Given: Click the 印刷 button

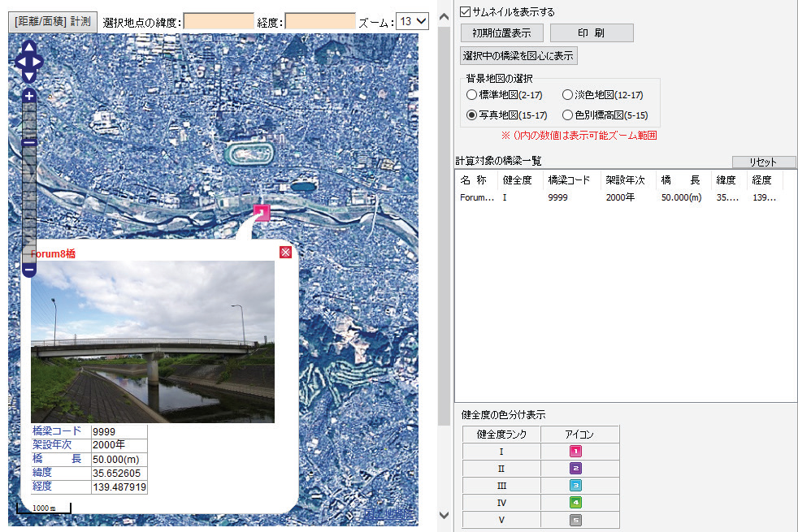Looking at the screenshot, I should click(x=592, y=33).
